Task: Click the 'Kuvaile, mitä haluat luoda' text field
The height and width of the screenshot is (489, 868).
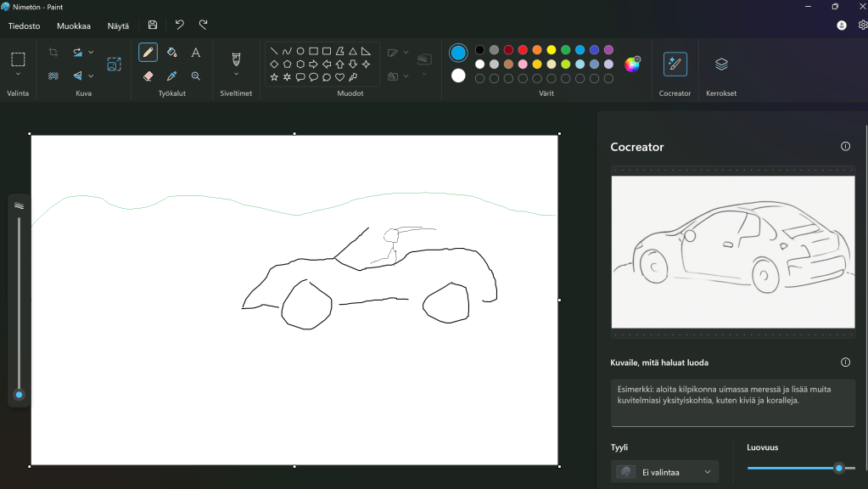Action: pyautogui.click(x=732, y=402)
